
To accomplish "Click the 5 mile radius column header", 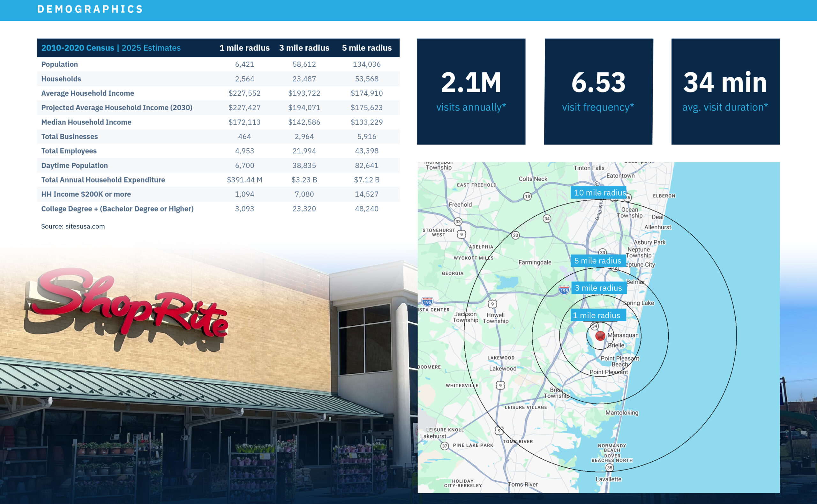I will [366, 48].
